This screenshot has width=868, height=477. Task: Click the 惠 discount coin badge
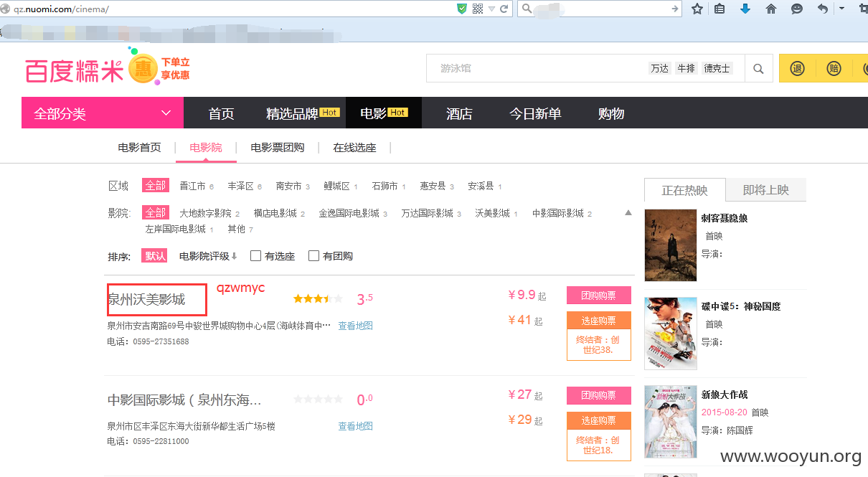[143, 69]
